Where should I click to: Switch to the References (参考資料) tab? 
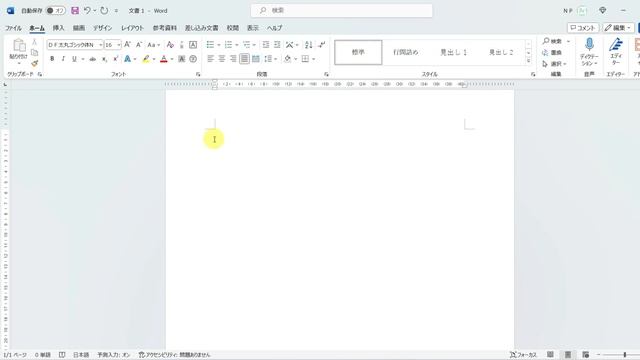(164, 28)
